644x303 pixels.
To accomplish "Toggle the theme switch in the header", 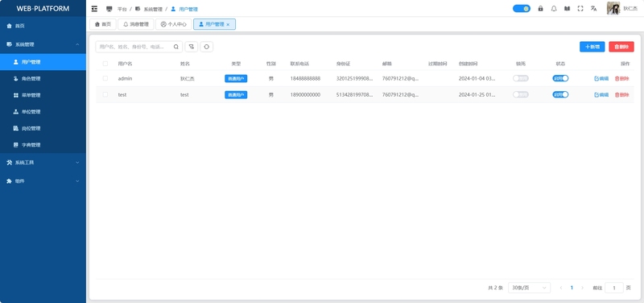I will click(x=522, y=9).
